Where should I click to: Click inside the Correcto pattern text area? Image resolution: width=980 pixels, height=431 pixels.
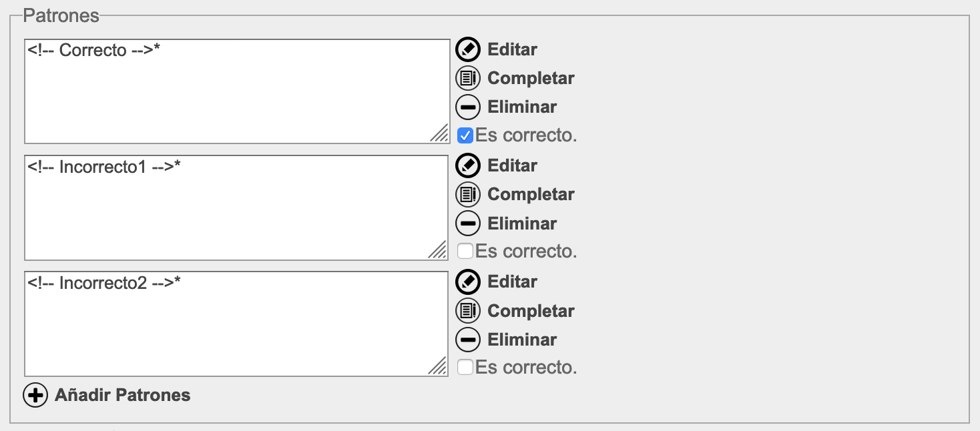[x=237, y=91]
